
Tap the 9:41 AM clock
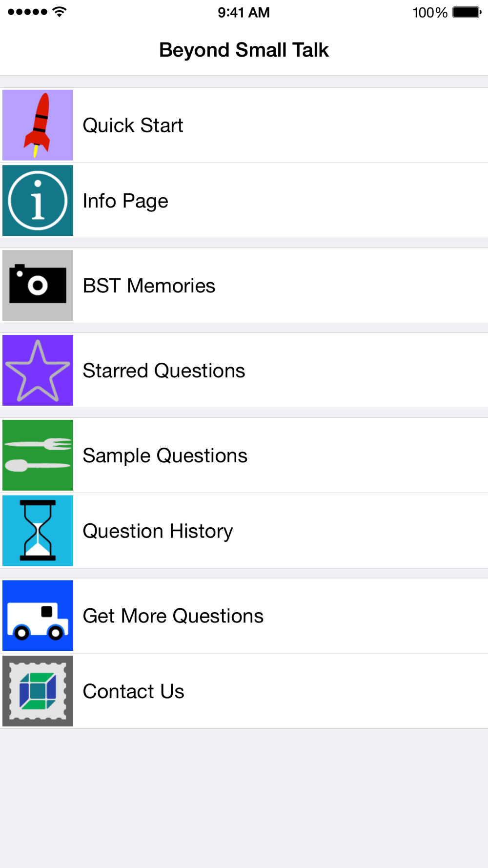pyautogui.click(x=244, y=12)
